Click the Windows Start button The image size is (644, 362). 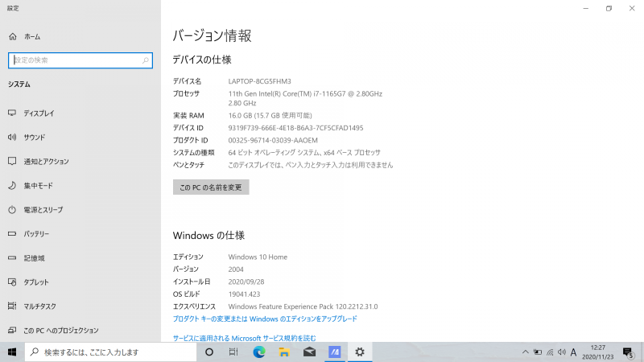click(x=12, y=352)
